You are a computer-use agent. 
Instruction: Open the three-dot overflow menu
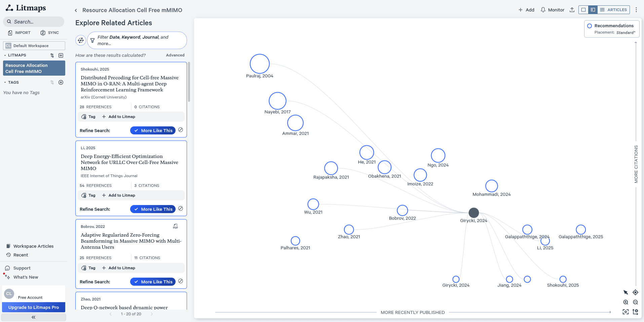(x=636, y=10)
